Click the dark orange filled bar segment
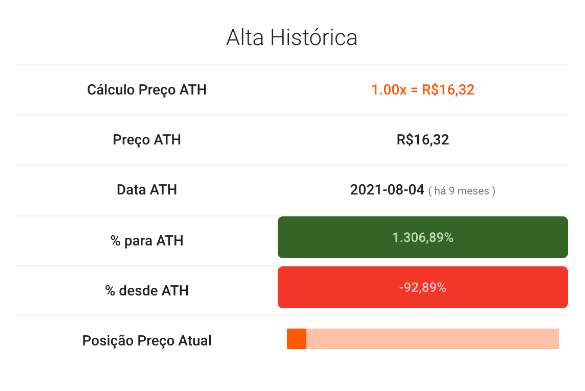 point(297,339)
